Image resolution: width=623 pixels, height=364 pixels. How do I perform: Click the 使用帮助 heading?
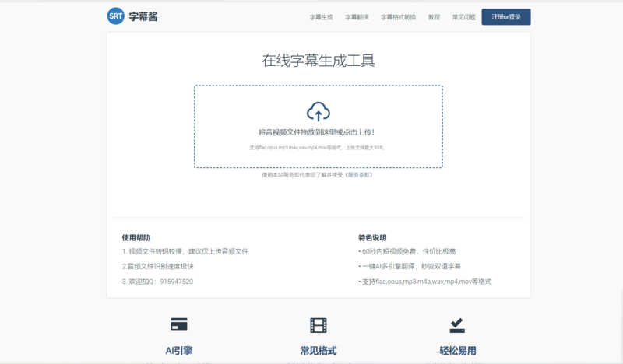[x=136, y=237]
